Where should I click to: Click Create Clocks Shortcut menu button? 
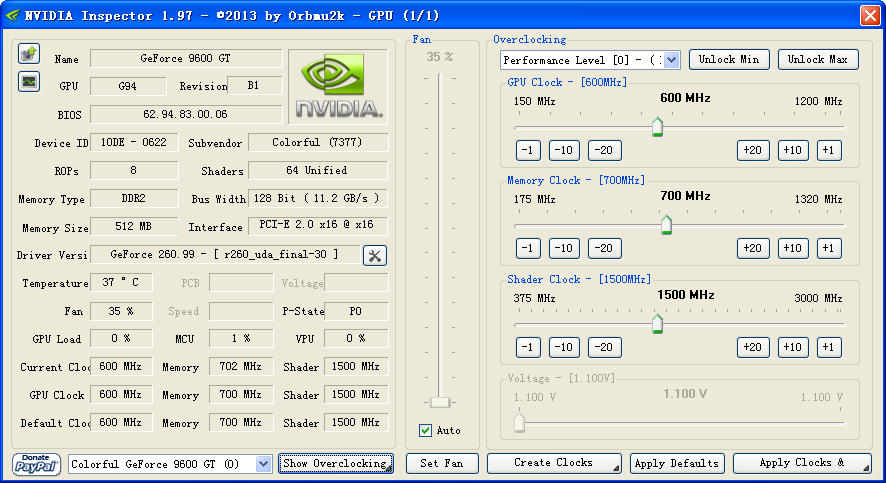click(554, 463)
